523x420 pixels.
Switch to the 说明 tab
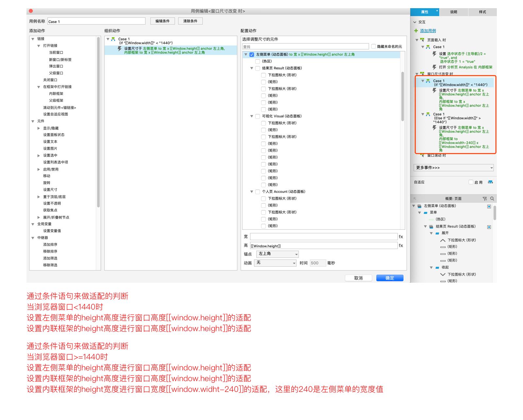(453, 12)
